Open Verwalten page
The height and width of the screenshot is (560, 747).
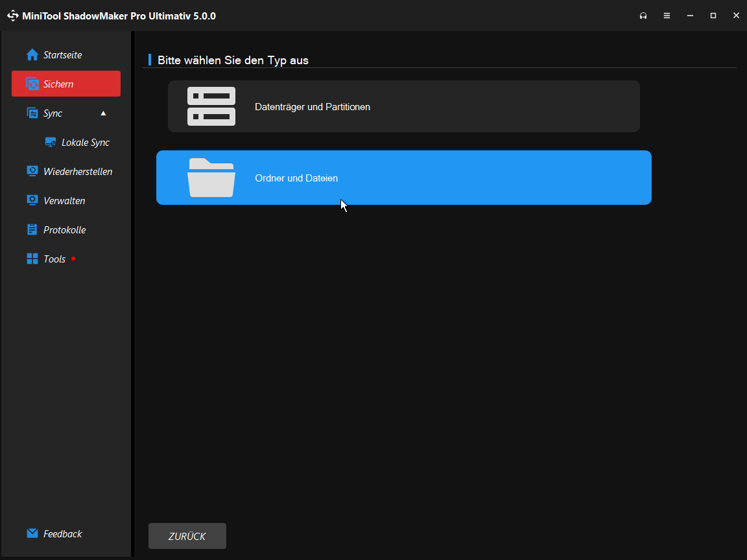pyautogui.click(x=65, y=200)
